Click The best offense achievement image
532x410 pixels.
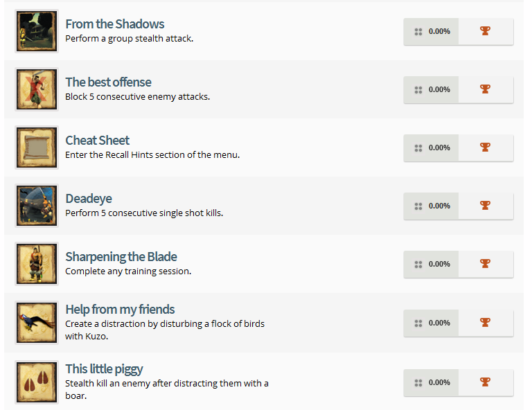[x=36, y=89]
